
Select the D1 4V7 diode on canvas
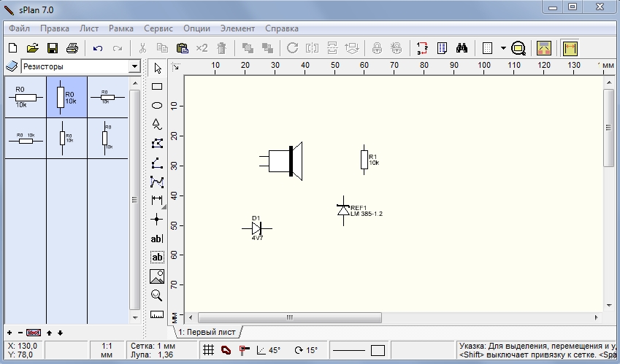click(x=257, y=228)
